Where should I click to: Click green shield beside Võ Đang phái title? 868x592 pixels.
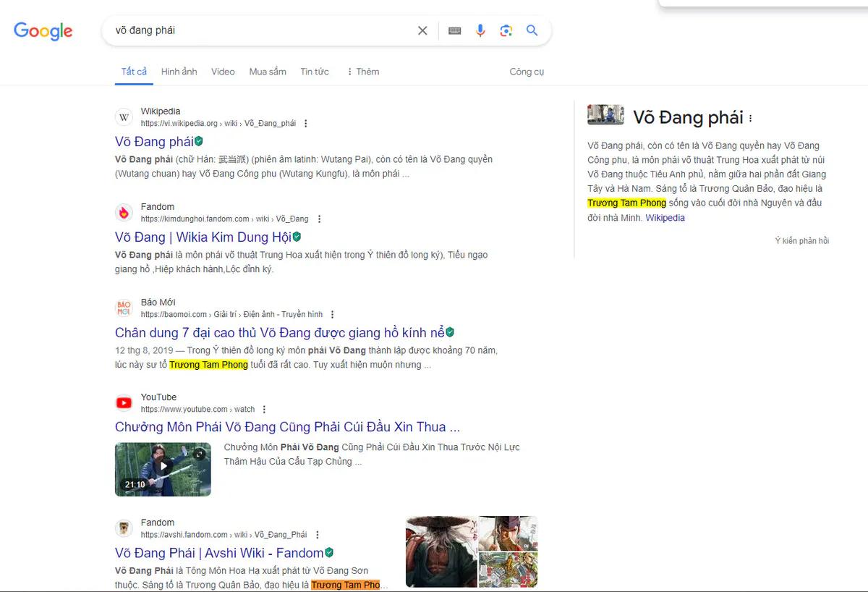click(x=199, y=141)
